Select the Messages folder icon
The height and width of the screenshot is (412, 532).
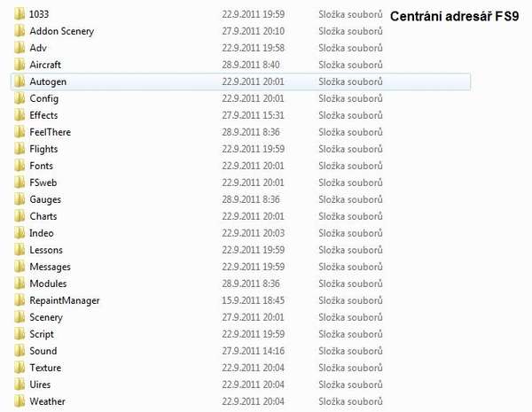20,267
